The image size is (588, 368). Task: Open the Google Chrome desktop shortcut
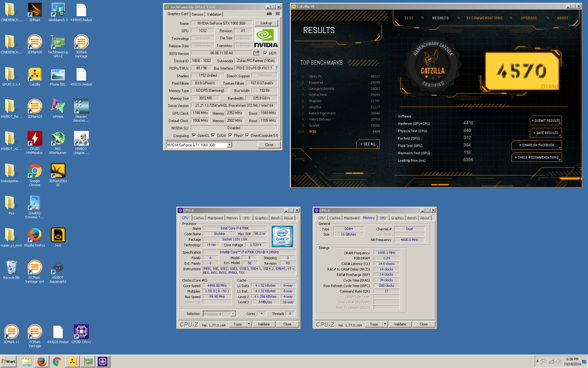click(x=35, y=175)
